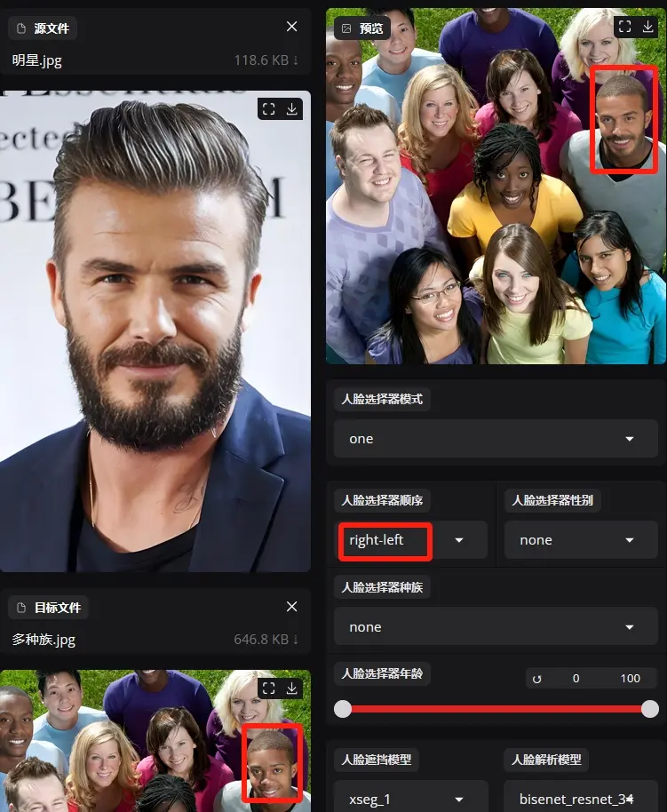Viewport: 667px width, 812px height.
Task: View the source portrait in fullscreen
Action: [x=269, y=109]
